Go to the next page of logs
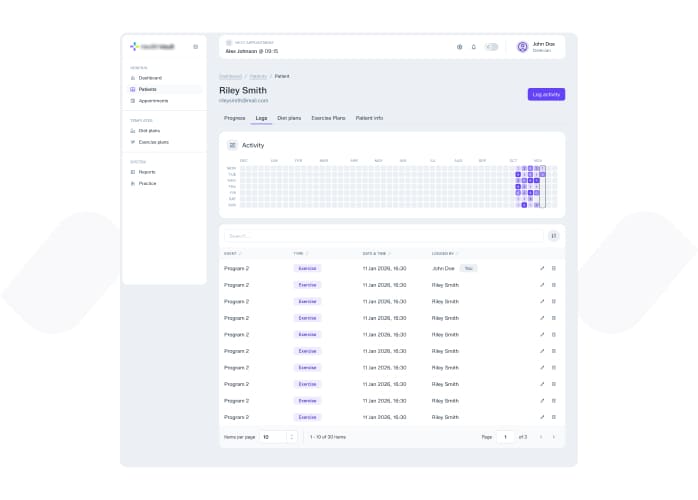The height and width of the screenshot is (500, 698). [x=553, y=437]
